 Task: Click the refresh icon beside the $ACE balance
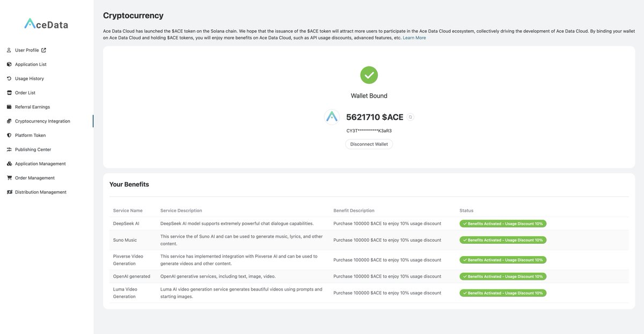[411, 117]
